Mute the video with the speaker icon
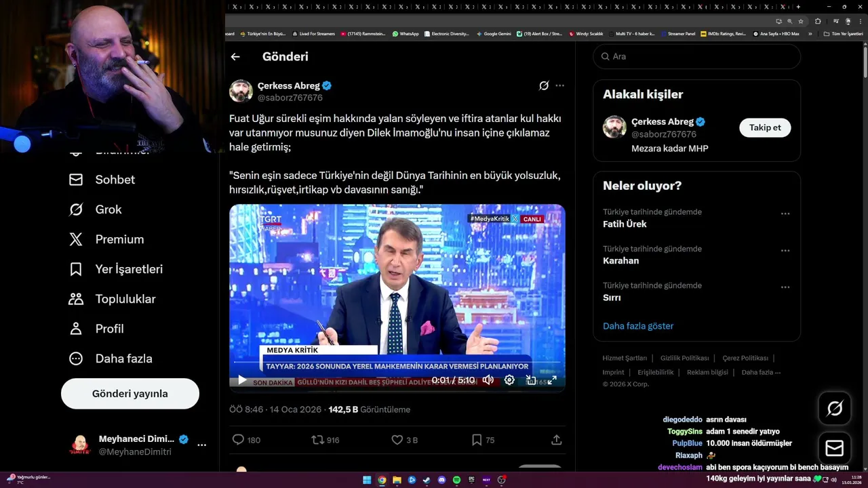The height and width of the screenshot is (488, 868). point(488,380)
